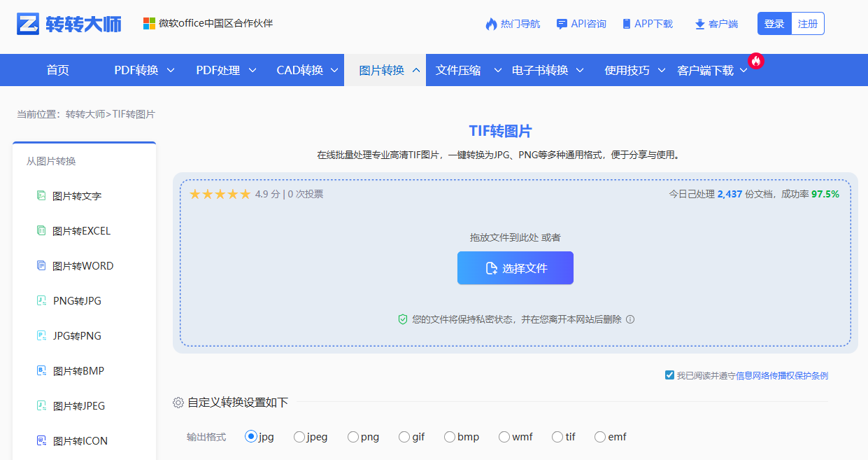Click the 选择文件 upload button
Image resolution: width=868 pixels, height=460 pixels.
[x=515, y=267]
